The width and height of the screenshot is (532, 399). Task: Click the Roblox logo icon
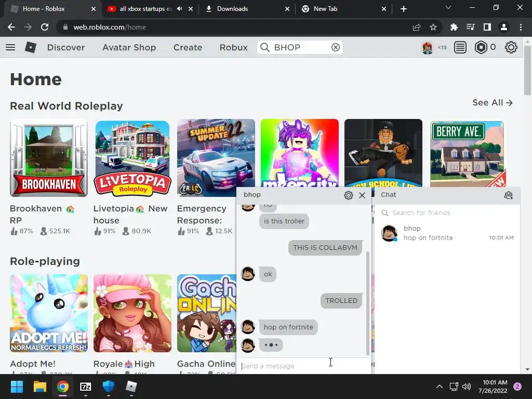click(31, 47)
